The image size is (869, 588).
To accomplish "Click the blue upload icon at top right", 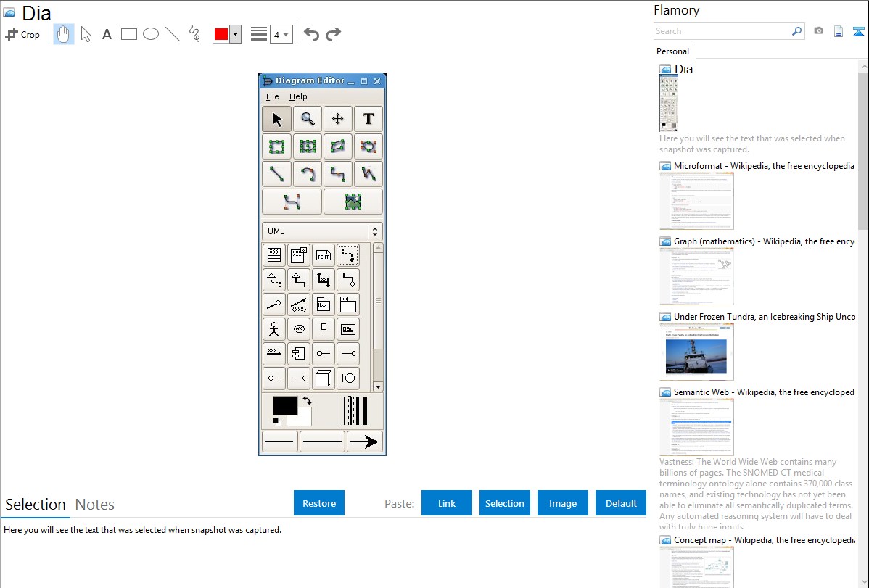I will [x=858, y=31].
